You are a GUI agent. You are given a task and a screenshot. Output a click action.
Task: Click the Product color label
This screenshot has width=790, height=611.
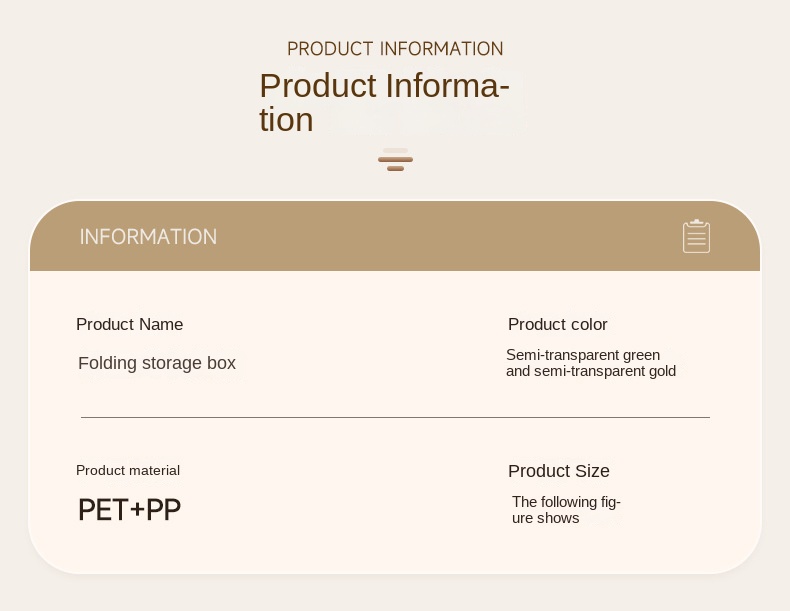(557, 324)
